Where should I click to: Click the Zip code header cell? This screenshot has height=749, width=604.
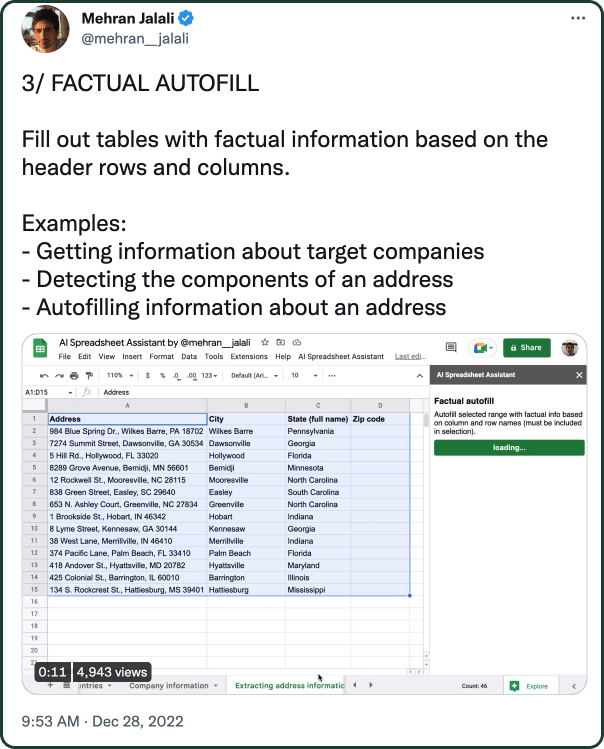pos(380,419)
